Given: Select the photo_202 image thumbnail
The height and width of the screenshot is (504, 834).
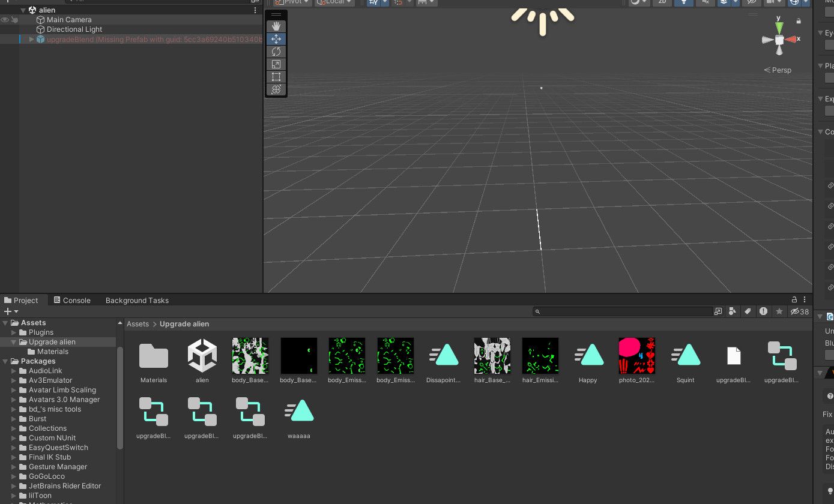Looking at the screenshot, I should point(637,355).
